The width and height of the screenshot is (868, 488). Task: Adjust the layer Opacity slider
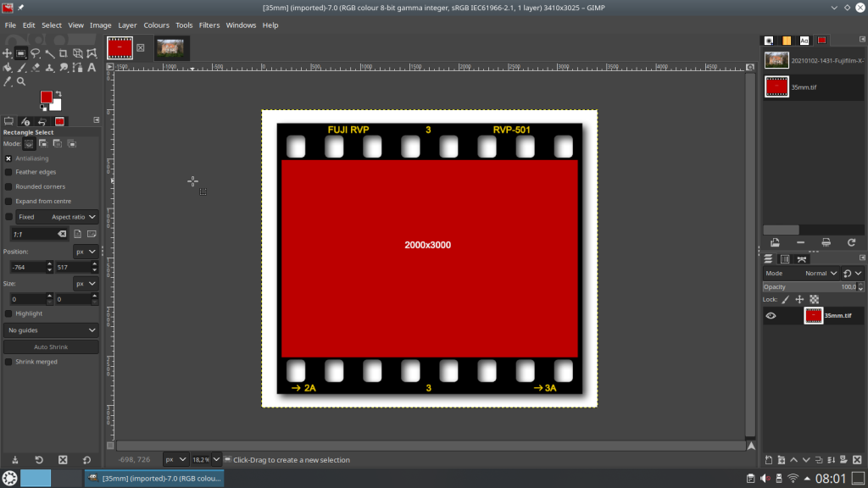(810, 286)
